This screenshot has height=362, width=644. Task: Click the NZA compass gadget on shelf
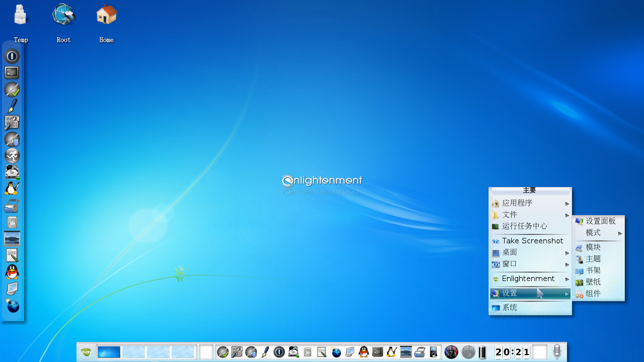coord(451,352)
